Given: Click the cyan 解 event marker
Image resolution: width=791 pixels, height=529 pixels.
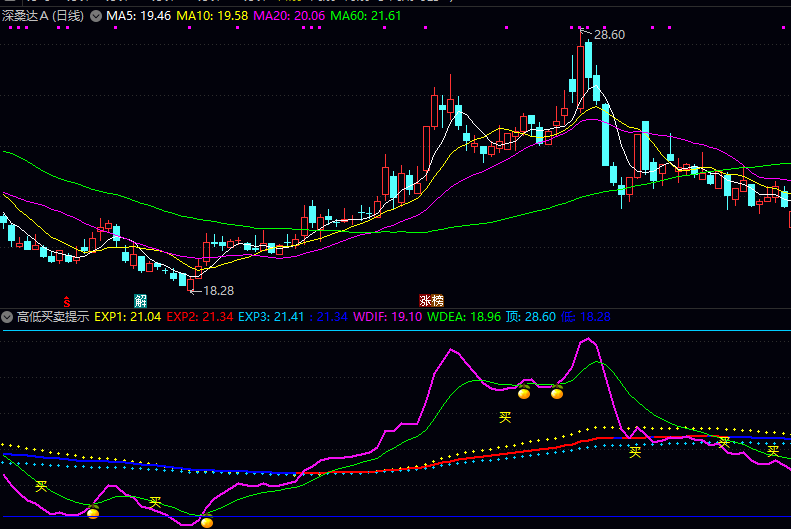Looking at the screenshot, I should (141, 300).
